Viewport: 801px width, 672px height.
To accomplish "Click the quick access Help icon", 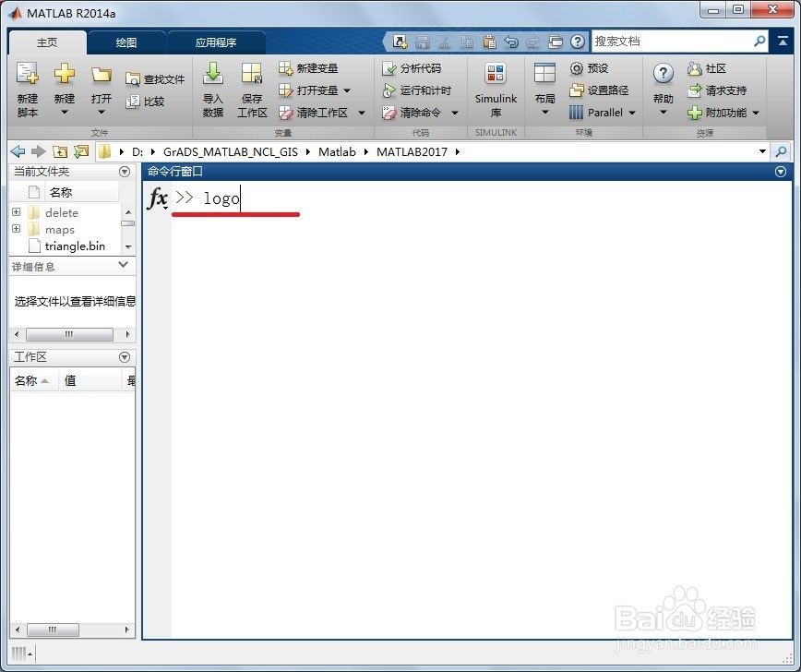I will pos(578,42).
